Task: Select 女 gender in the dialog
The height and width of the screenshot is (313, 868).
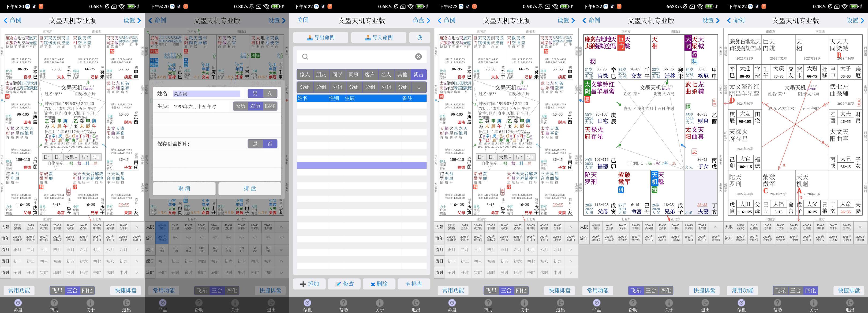Action: coord(270,93)
